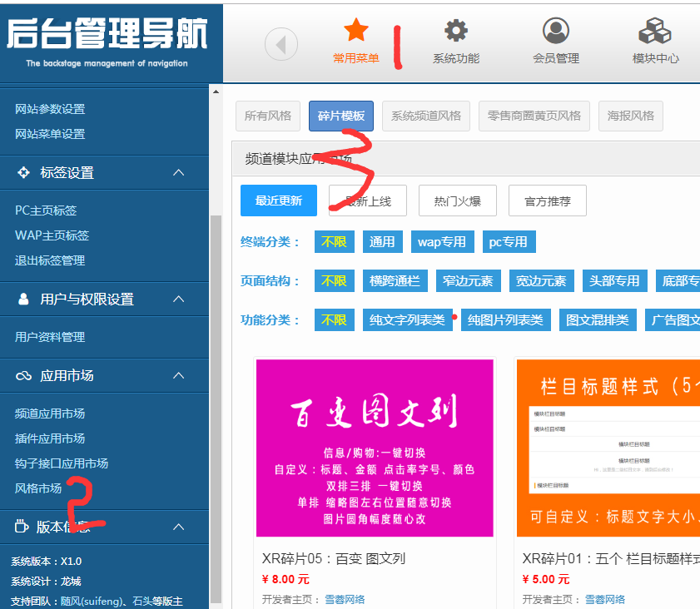This screenshot has width=700, height=609.
Task: Click the star icon for 常用菜单
Action: [x=356, y=31]
